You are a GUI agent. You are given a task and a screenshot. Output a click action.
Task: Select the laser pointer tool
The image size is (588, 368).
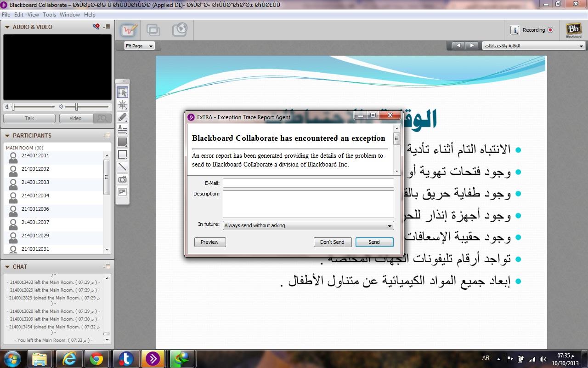(122, 105)
